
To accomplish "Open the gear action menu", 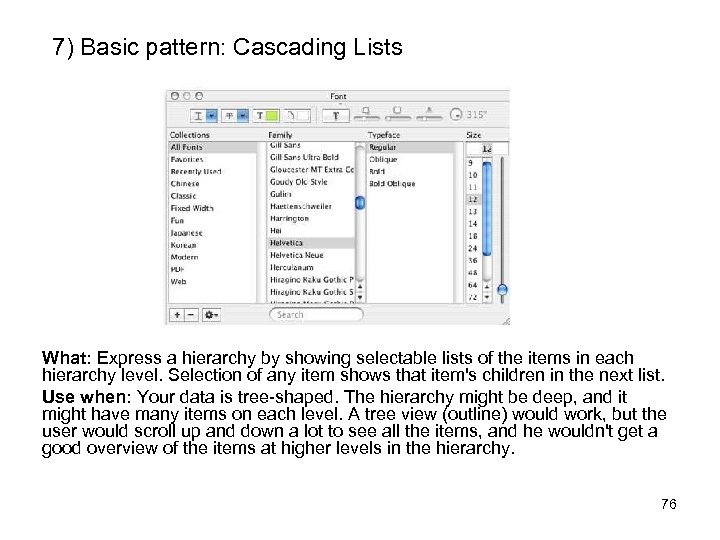I will pos(211,315).
